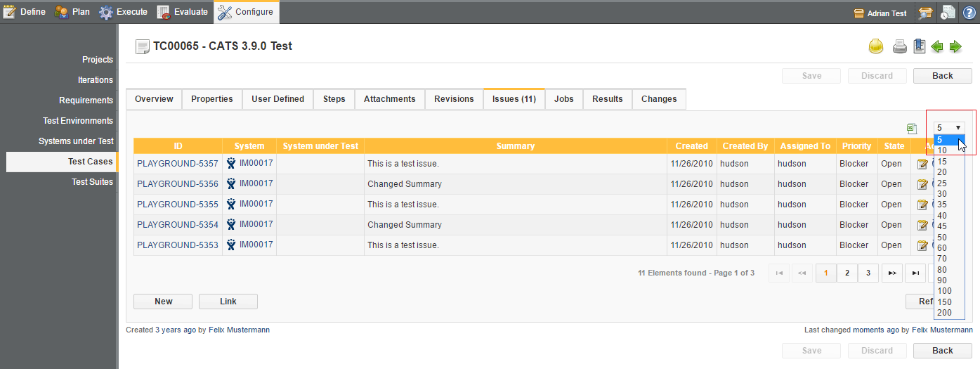The image size is (980, 369).
Task: Click the bookmark document icon
Action: (919, 46)
